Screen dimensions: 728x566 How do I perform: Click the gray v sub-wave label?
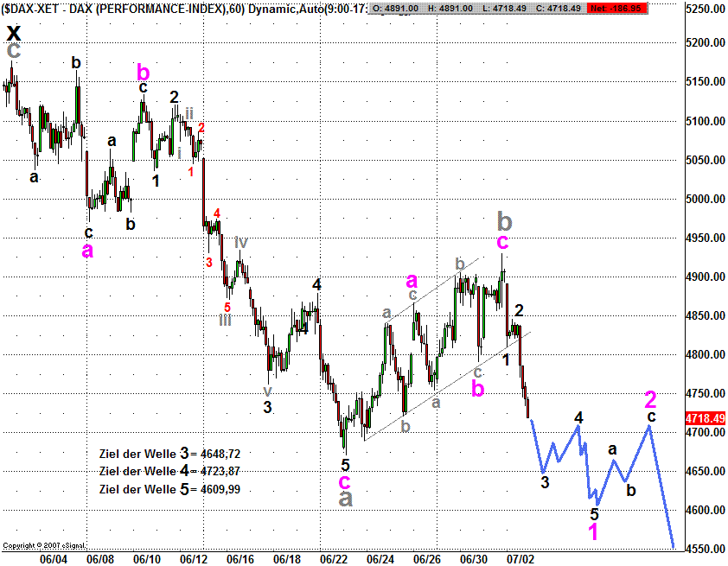[x=268, y=390]
